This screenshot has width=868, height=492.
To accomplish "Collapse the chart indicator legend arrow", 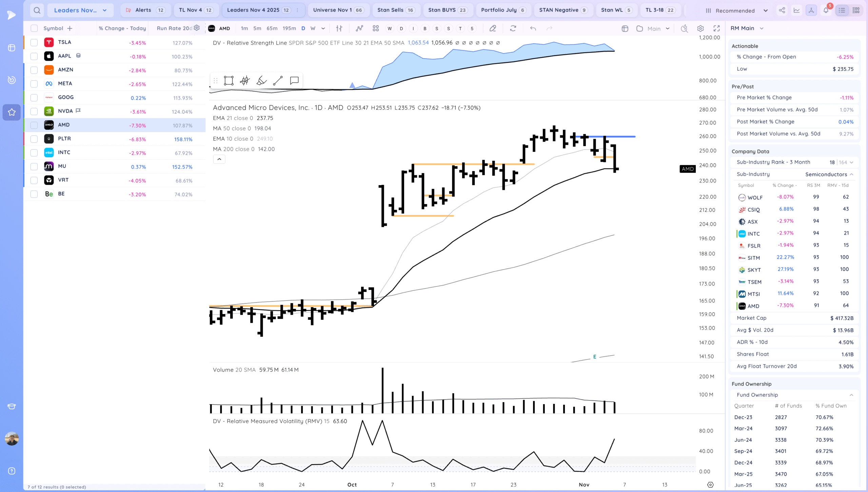I will click(219, 159).
